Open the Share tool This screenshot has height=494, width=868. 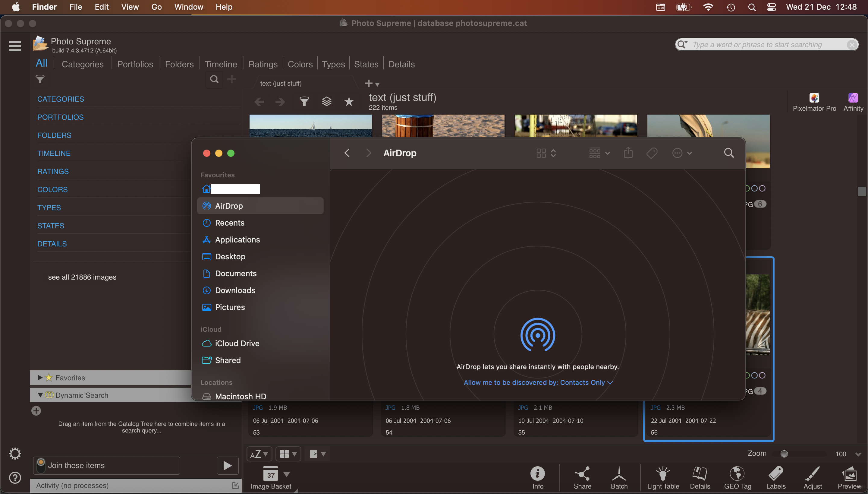pyautogui.click(x=583, y=478)
